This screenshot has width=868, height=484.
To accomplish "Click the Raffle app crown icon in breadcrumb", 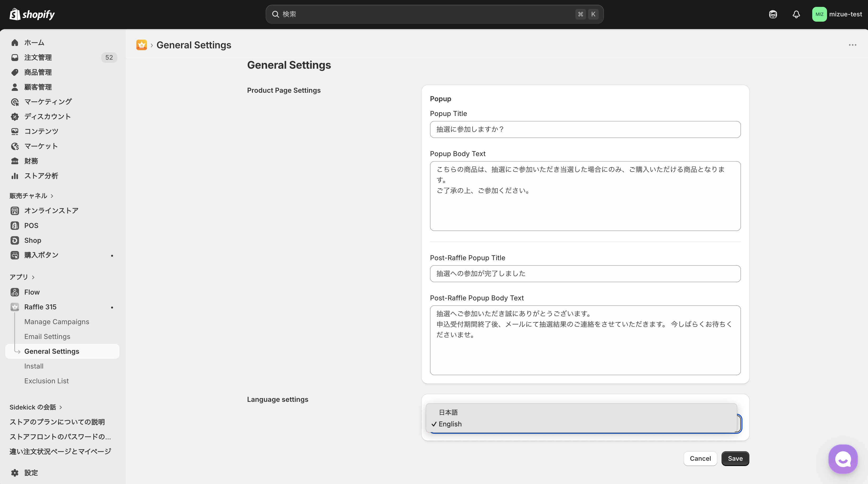I will tap(141, 45).
